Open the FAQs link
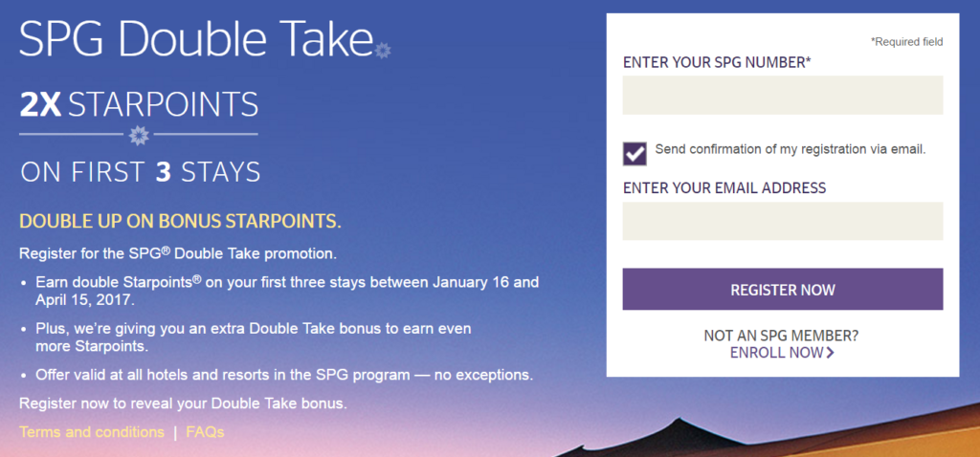Viewport: 980px width, 457px height. pos(205,432)
